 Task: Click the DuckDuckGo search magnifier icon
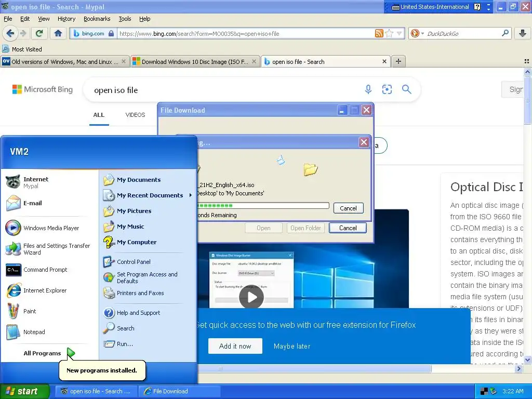[x=505, y=33]
